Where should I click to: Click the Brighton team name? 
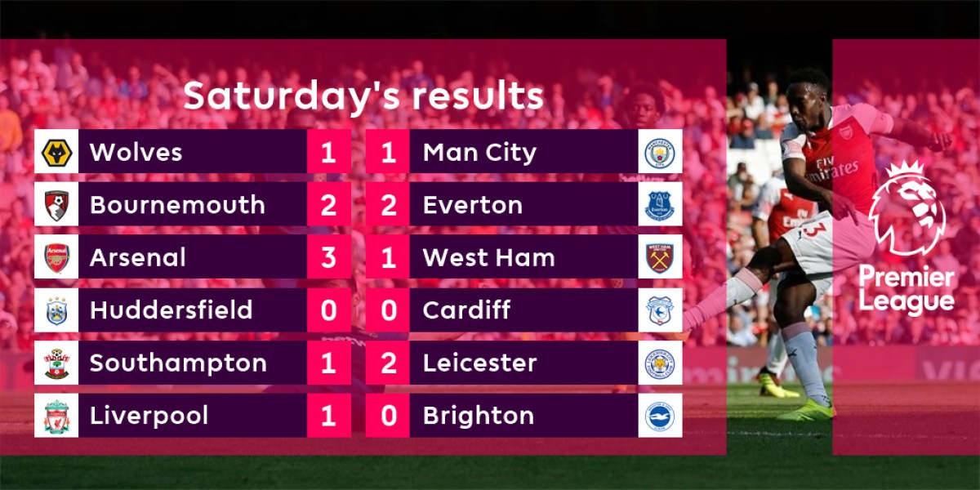click(478, 416)
